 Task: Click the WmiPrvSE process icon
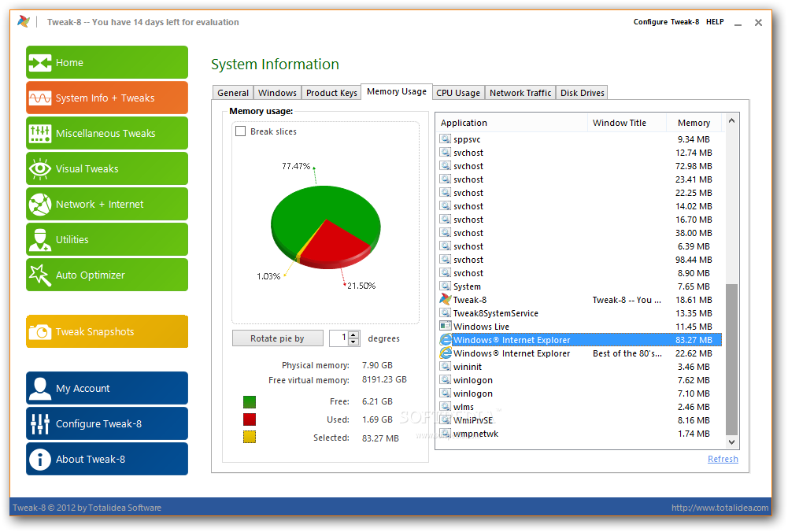pos(446,419)
